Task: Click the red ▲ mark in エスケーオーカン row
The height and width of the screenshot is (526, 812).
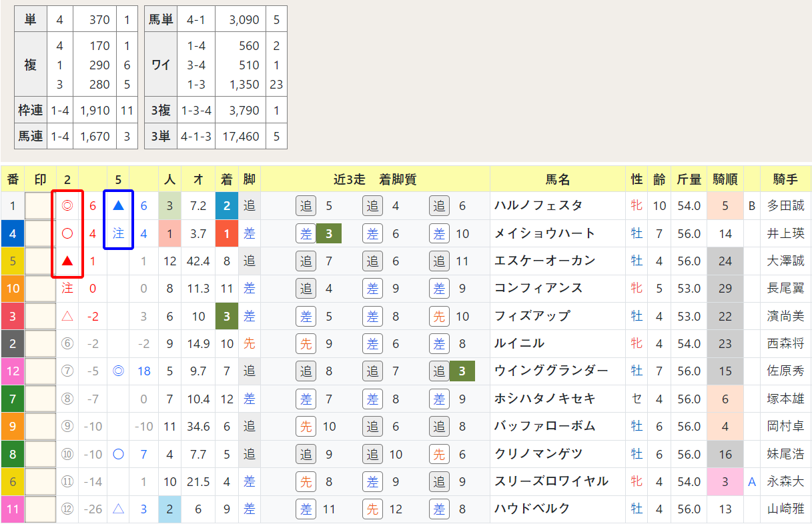Action: [67, 261]
